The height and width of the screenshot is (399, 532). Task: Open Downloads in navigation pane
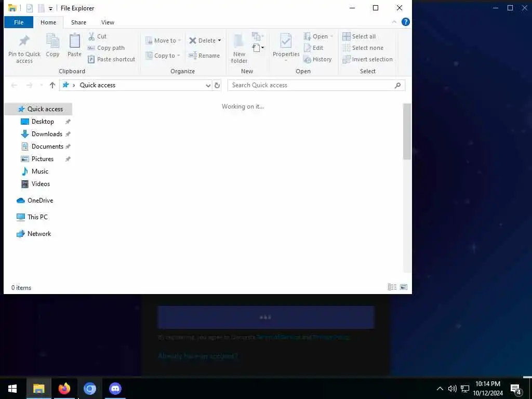(47, 134)
